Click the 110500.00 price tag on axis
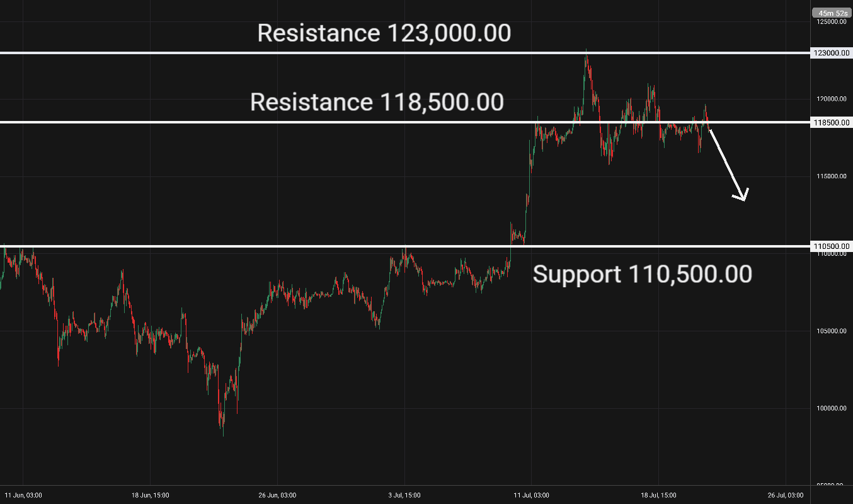 831,246
